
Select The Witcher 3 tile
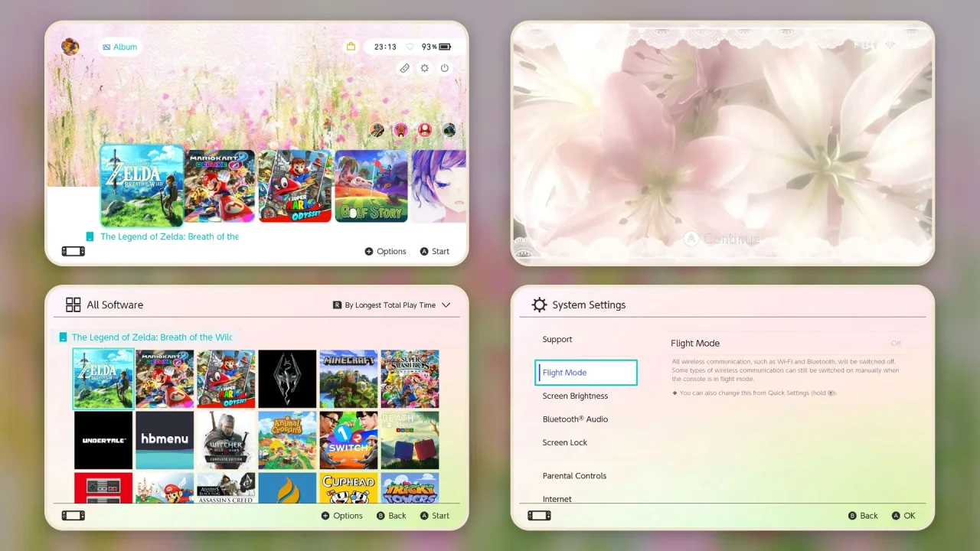tap(226, 440)
